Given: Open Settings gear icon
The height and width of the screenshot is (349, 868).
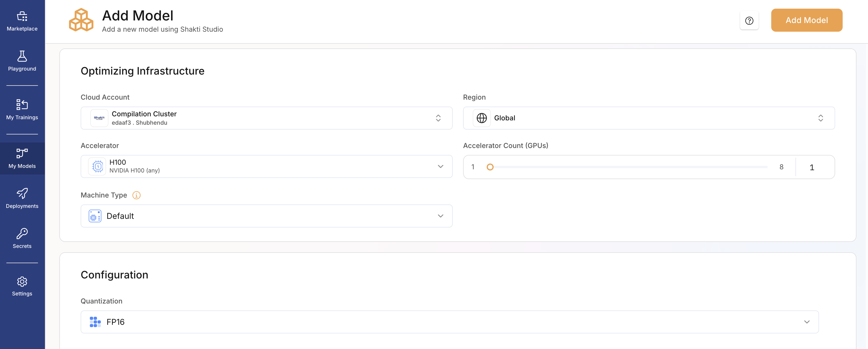Looking at the screenshot, I should (x=22, y=281).
